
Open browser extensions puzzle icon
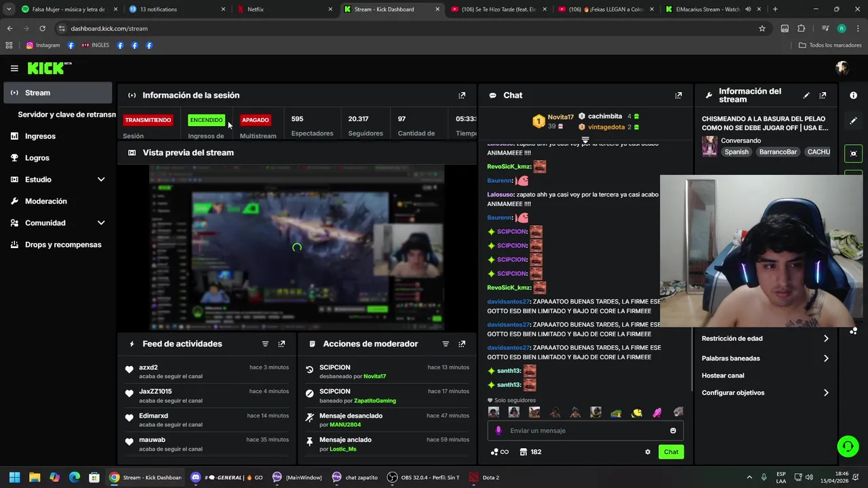pyautogui.click(x=801, y=28)
